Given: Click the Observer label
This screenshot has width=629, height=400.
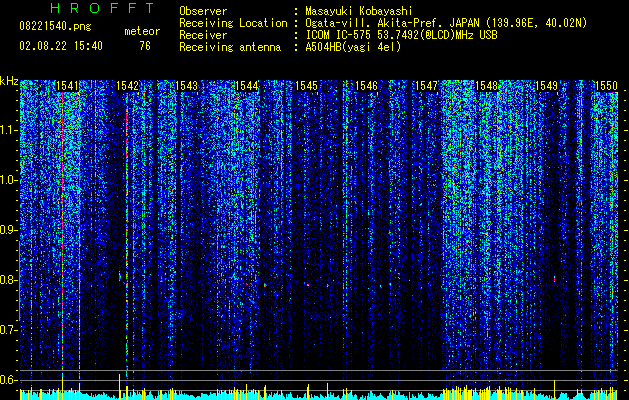Looking at the screenshot, I should point(203,11).
